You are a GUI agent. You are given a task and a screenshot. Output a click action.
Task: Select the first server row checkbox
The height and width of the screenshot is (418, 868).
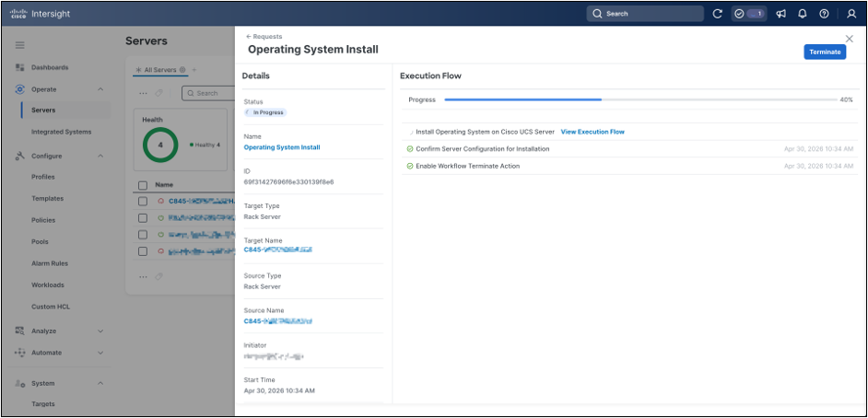143,202
